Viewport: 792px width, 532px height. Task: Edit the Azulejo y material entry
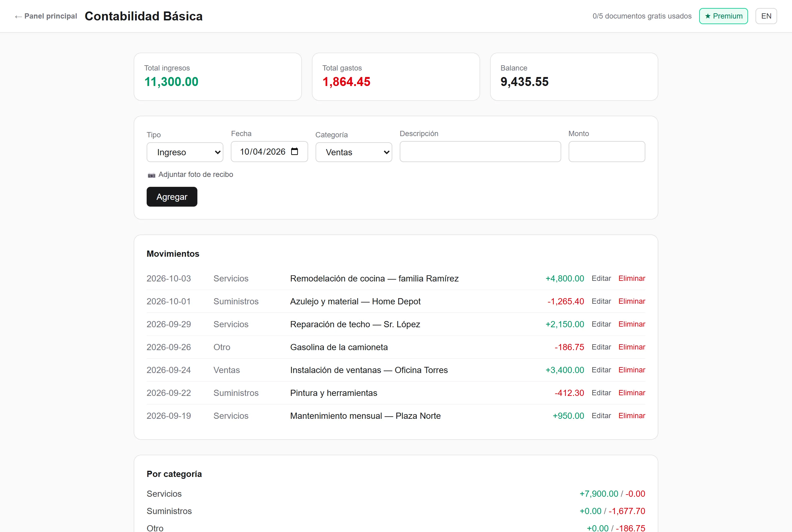coord(601,301)
